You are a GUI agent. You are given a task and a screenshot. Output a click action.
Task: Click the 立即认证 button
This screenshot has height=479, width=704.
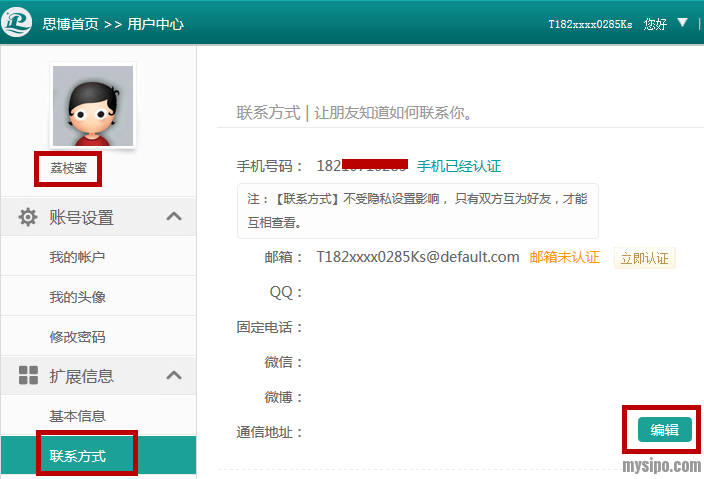[644, 258]
